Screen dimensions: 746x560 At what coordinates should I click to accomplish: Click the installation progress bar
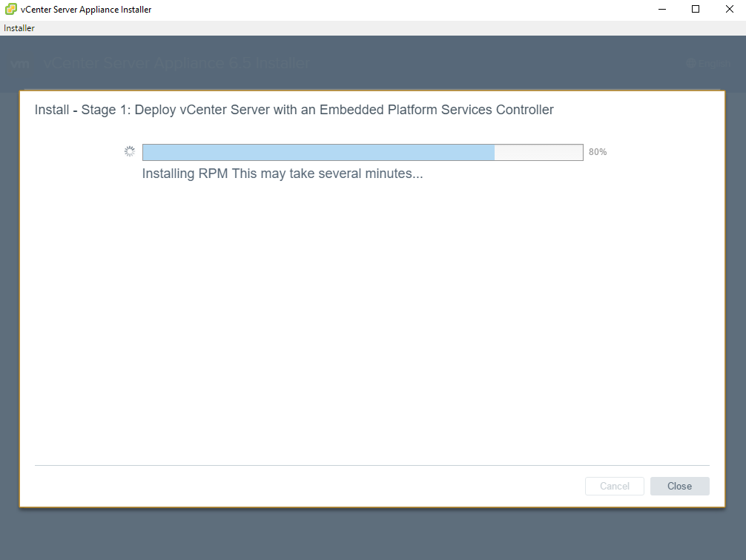point(363,152)
